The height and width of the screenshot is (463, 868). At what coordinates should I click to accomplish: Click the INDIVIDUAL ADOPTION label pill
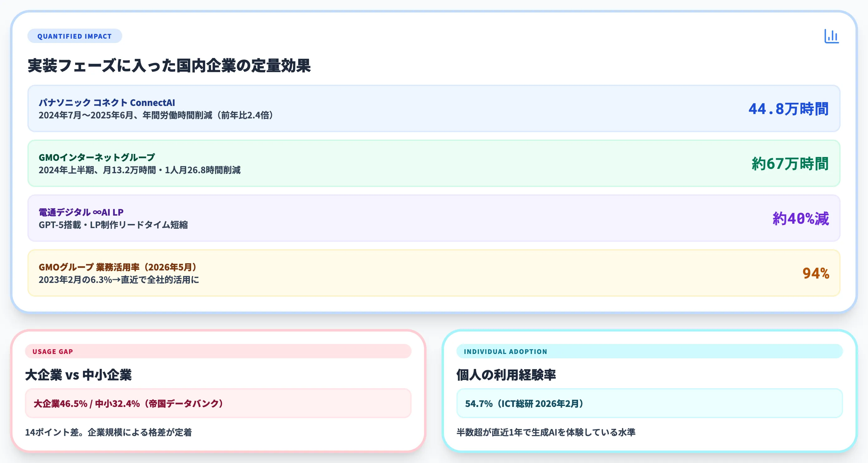pyautogui.click(x=649, y=351)
